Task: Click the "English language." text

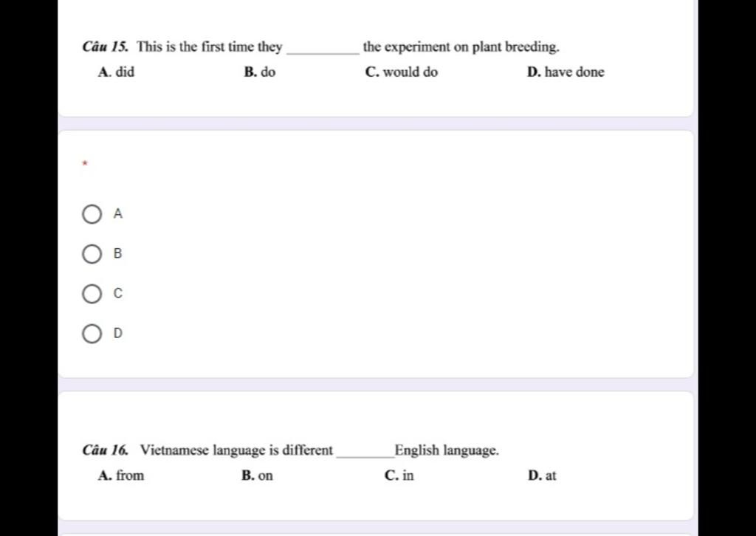Action: point(447,450)
